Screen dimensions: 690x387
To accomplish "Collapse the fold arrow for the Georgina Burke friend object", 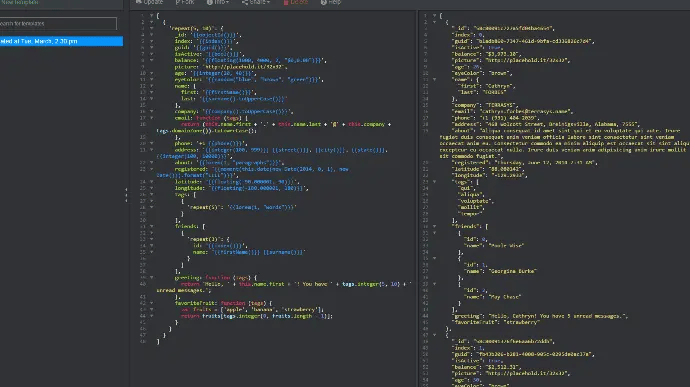I will pos(434,258).
